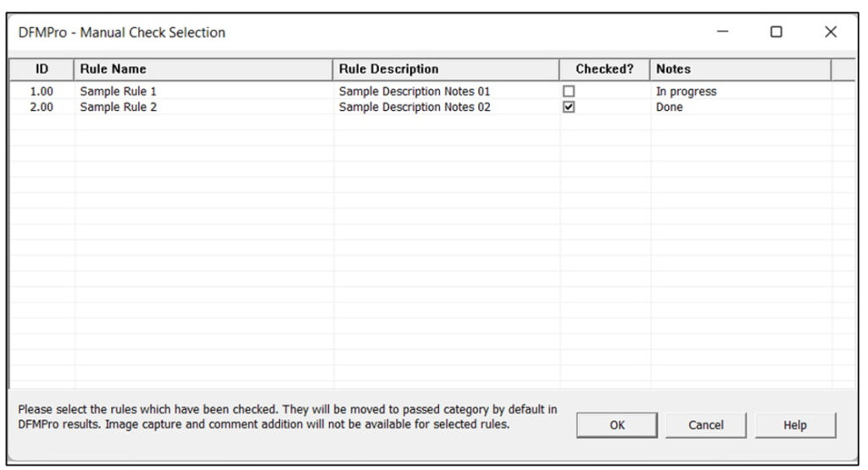This screenshot has width=868, height=470.
Task: Click the Rule Description column header
Action: [x=446, y=69]
